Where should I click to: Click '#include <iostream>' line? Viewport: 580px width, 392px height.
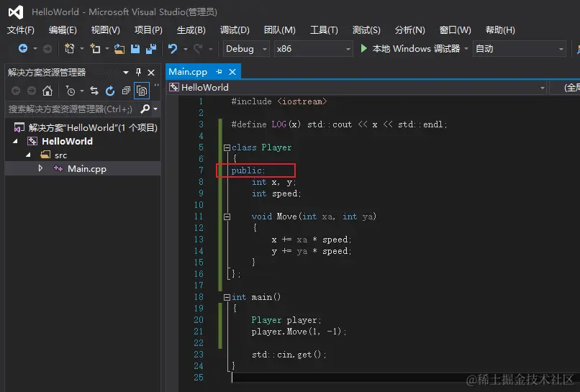tap(279, 101)
